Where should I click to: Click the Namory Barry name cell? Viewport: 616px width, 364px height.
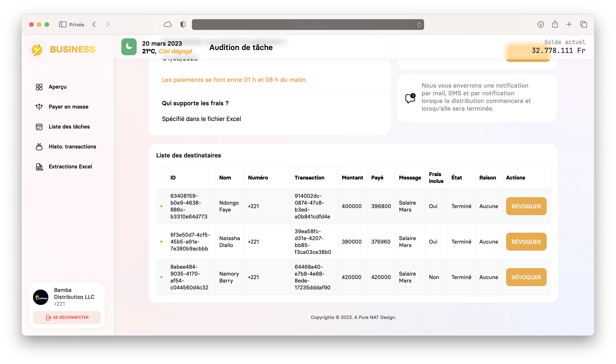[x=230, y=277]
